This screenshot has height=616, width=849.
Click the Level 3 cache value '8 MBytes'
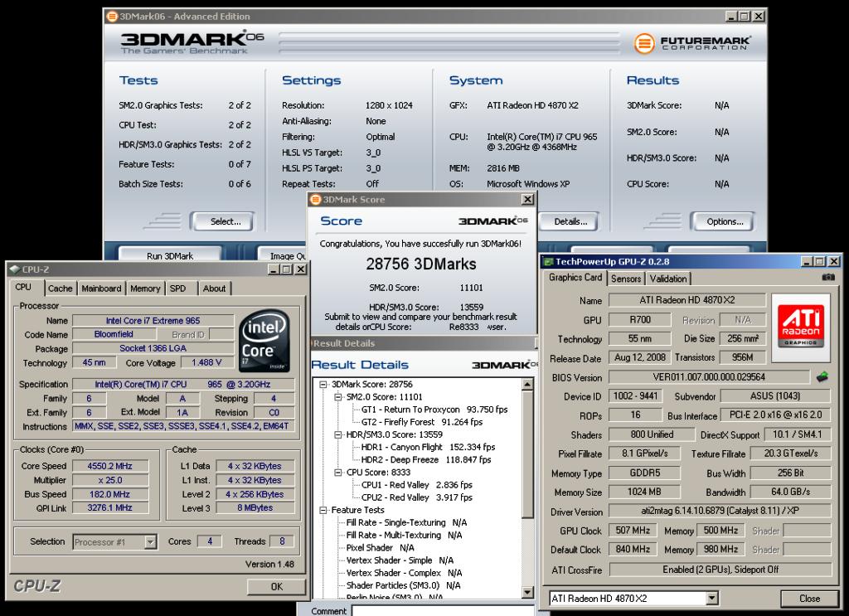[x=255, y=507]
